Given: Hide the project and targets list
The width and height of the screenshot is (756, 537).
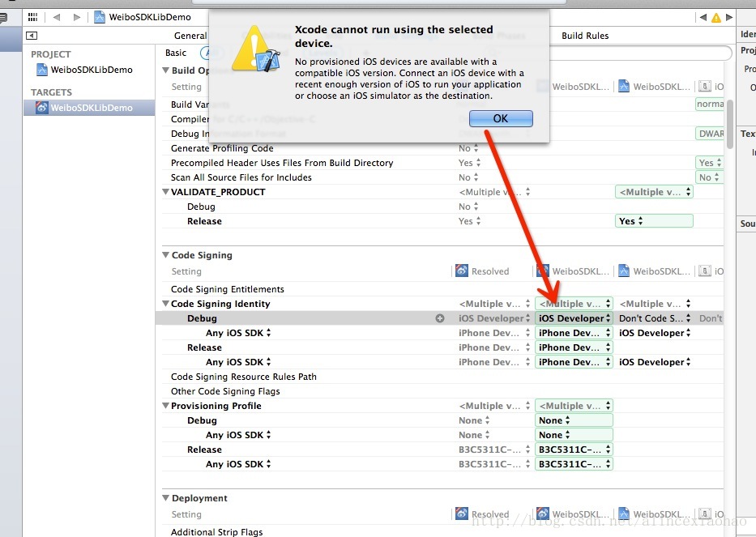Looking at the screenshot, I should (32, 36).
